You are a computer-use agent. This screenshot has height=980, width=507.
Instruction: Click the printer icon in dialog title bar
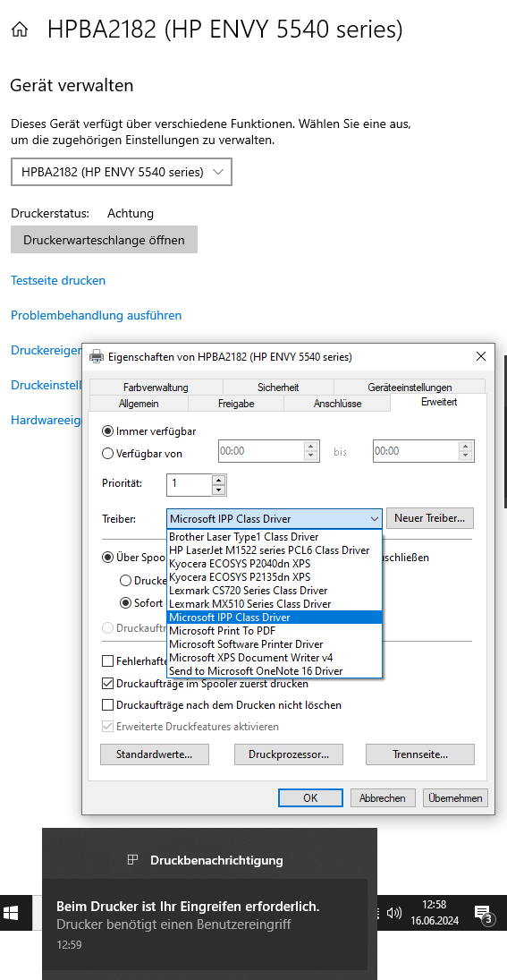[97, 357]
